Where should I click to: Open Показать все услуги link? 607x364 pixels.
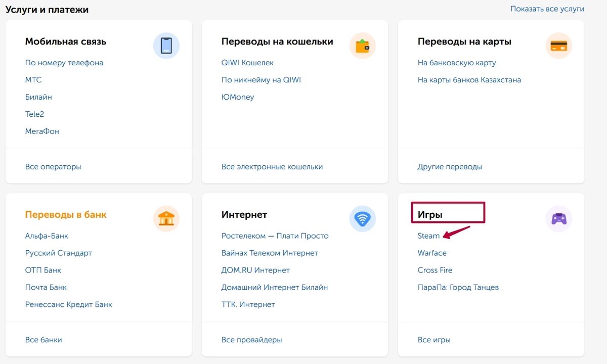pos(547,9)
